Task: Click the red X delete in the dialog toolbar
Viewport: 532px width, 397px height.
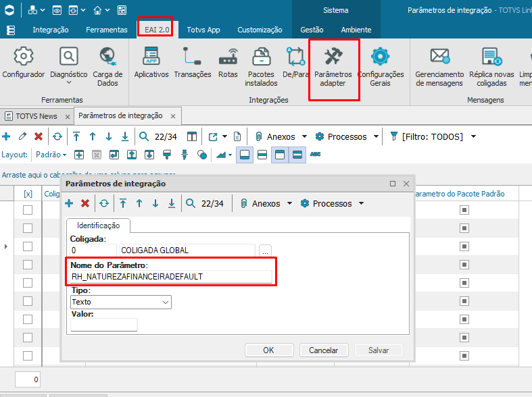Action: point(85,203)
